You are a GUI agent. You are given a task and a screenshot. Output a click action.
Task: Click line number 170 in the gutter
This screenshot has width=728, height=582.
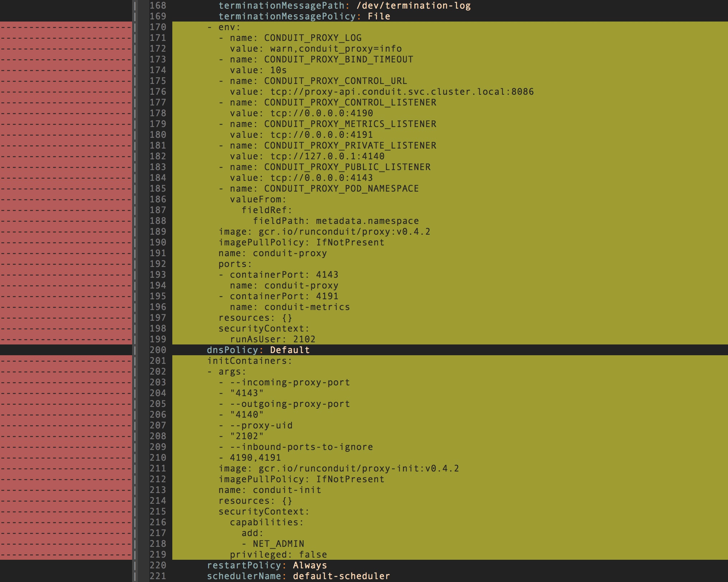point(158,27)
